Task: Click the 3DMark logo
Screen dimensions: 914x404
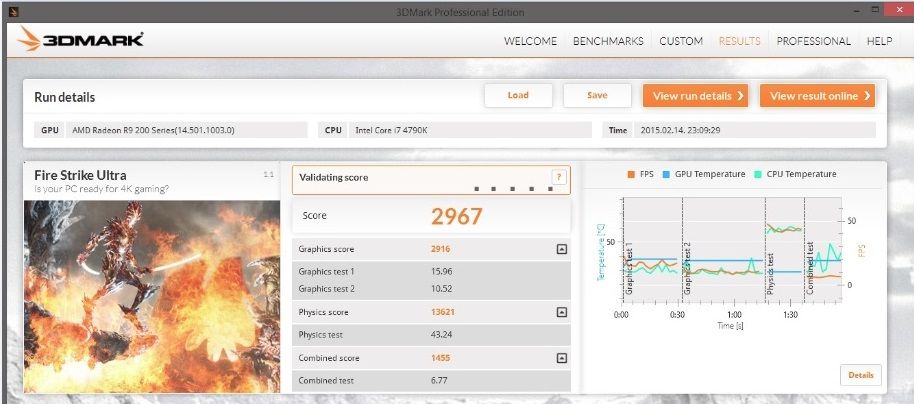Action: [80, 40]
